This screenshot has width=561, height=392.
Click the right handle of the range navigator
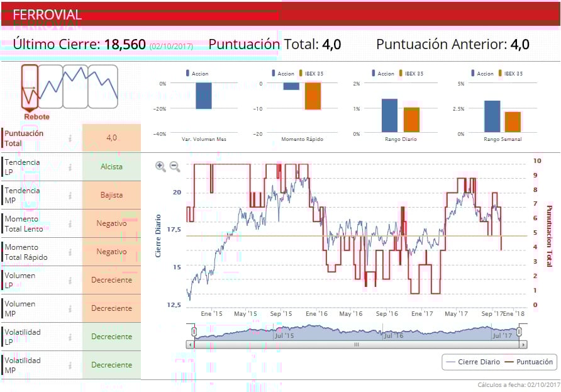click(x=519, y=332)
